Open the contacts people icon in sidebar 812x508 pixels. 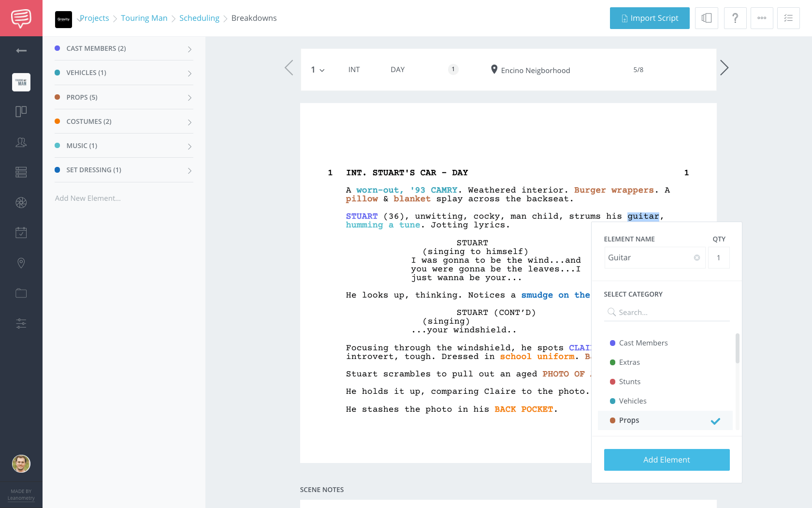click(x=21, y=142)
